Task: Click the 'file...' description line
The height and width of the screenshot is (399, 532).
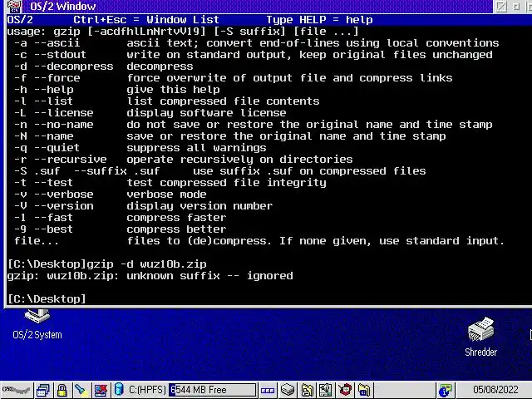Action: (x=259, y=240)
